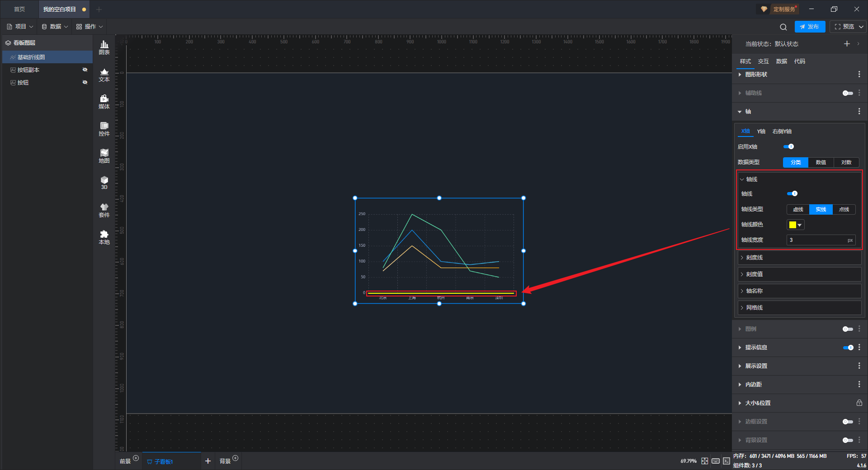
Task: Toggle the 背景设置 background switch
Action: click(848, 440)
